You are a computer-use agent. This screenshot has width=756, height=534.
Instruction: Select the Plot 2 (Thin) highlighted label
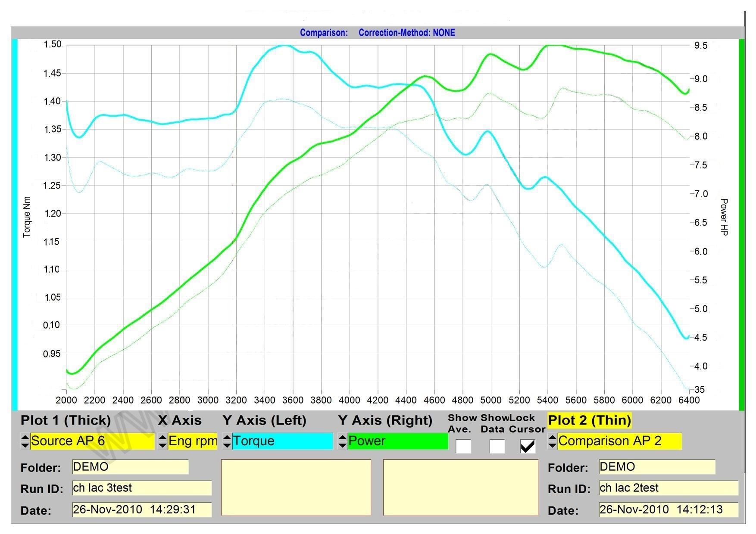coord(589,420)
